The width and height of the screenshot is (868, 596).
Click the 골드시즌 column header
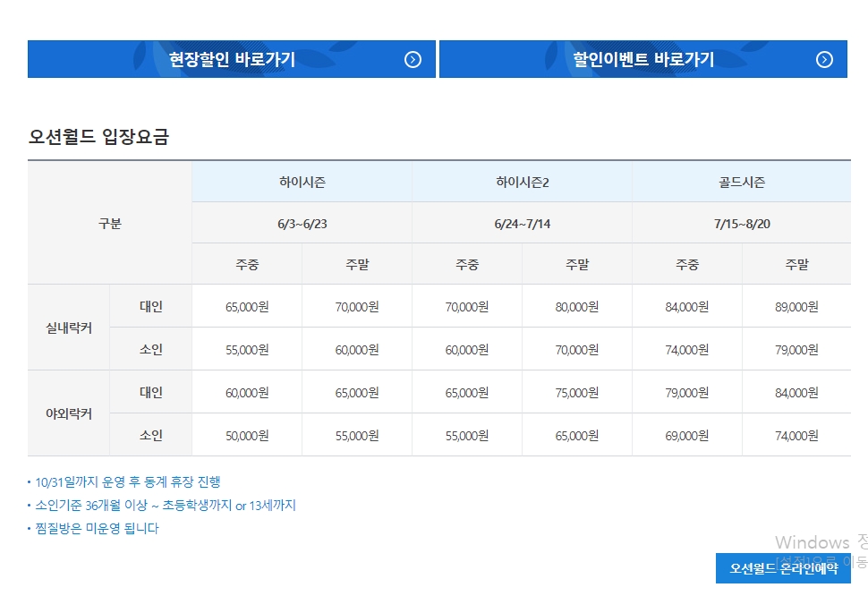[x=742, y=182]
